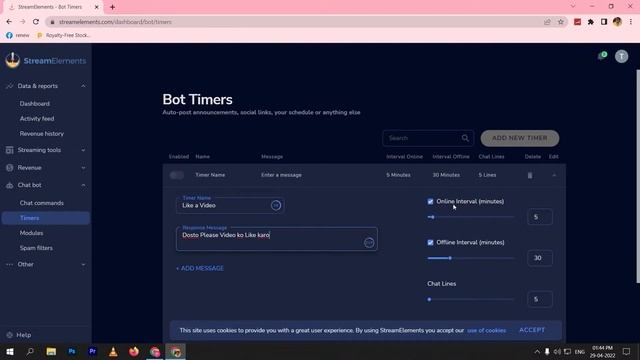Viewport: 640px width, 360px height.
Task: Edit the Online Interval value box
Action: 540,217
